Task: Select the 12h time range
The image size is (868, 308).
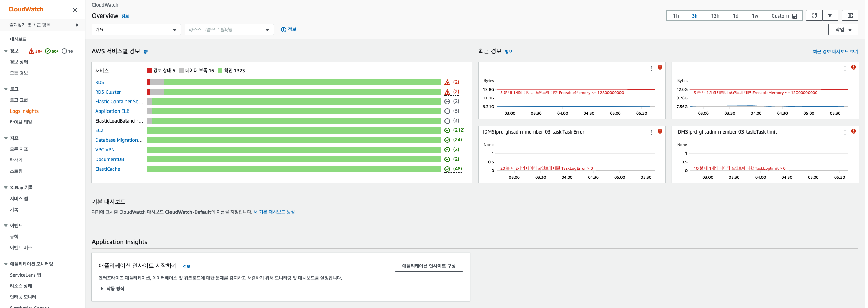Action: click(715, 16)
